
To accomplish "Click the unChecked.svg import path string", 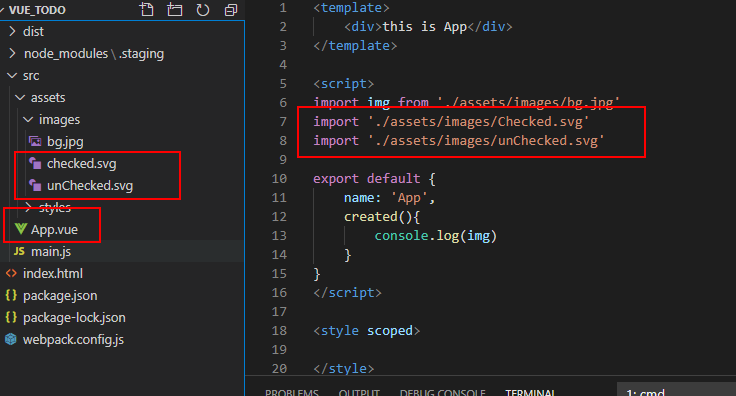I will (x=486, y=140).
